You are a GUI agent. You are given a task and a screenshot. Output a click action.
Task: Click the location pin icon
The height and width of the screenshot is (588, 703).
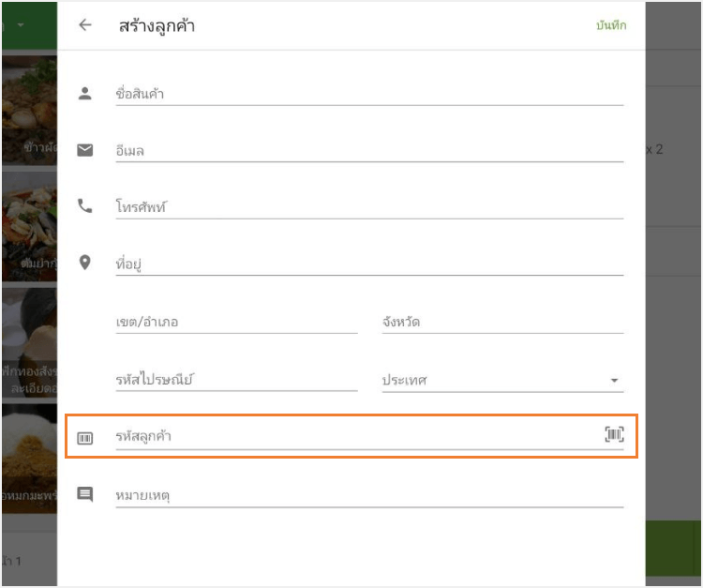[x=85, y=263]
